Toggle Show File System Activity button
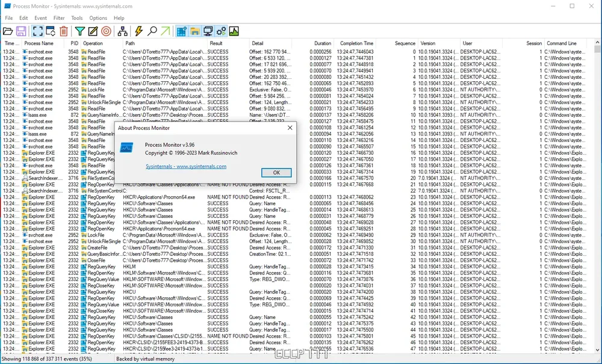 [194, 31]
